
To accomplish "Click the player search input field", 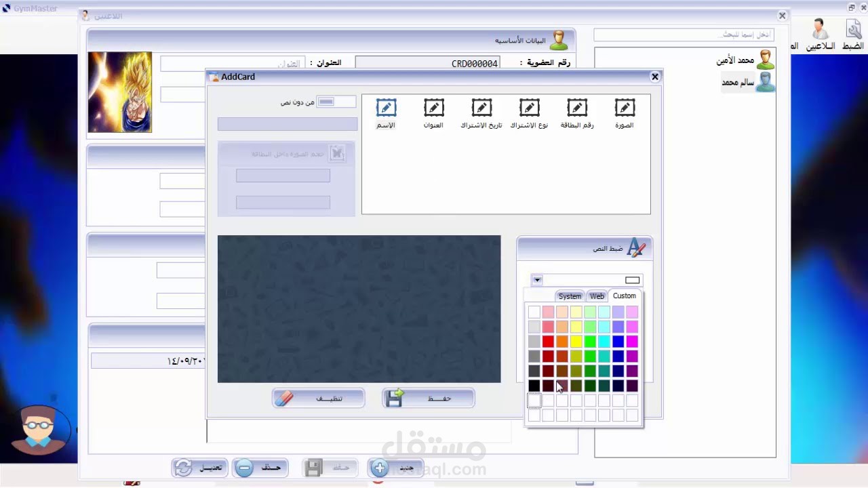I will click(x=685, y=35).
